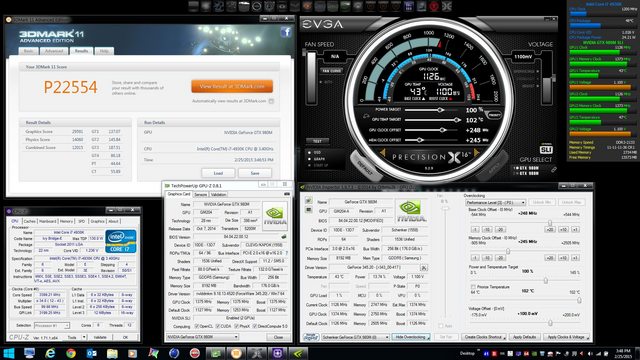Toggle the OSD option in Precision X
The width and height of the screenshot is (640, 360).
pos(309,152)
